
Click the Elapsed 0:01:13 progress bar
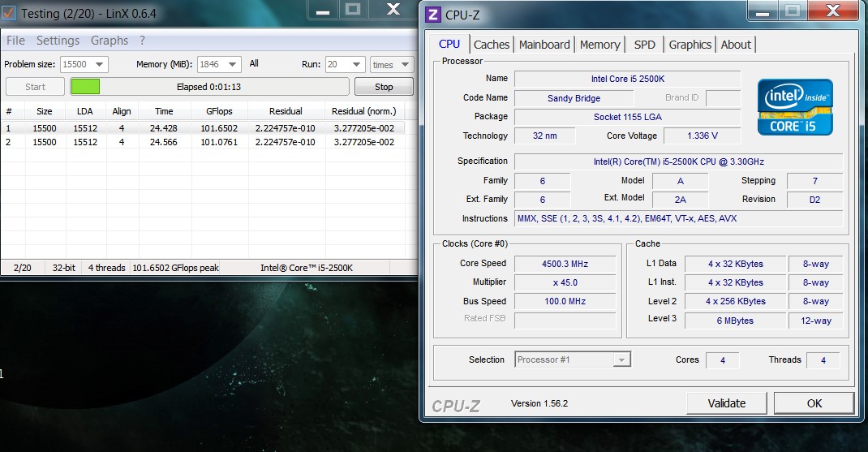tap(209, 86)
